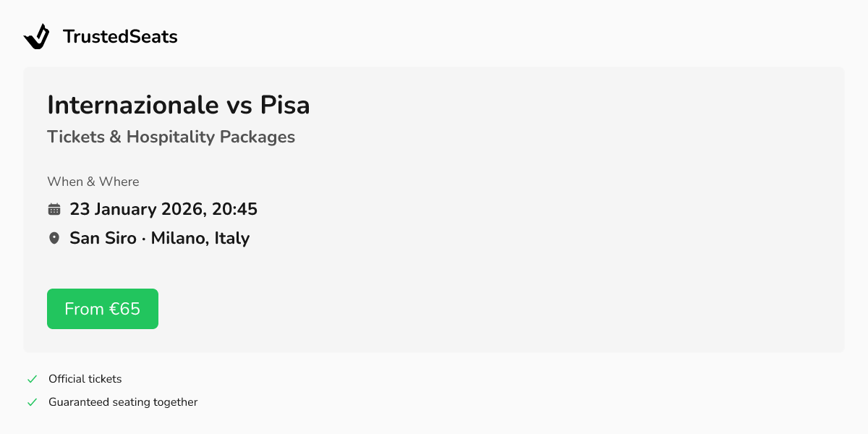The height and width of the screenshot is (434, 868).
Task: Click the "San Siro · Milano, Italy" venue line
Action: pos(159,237)
